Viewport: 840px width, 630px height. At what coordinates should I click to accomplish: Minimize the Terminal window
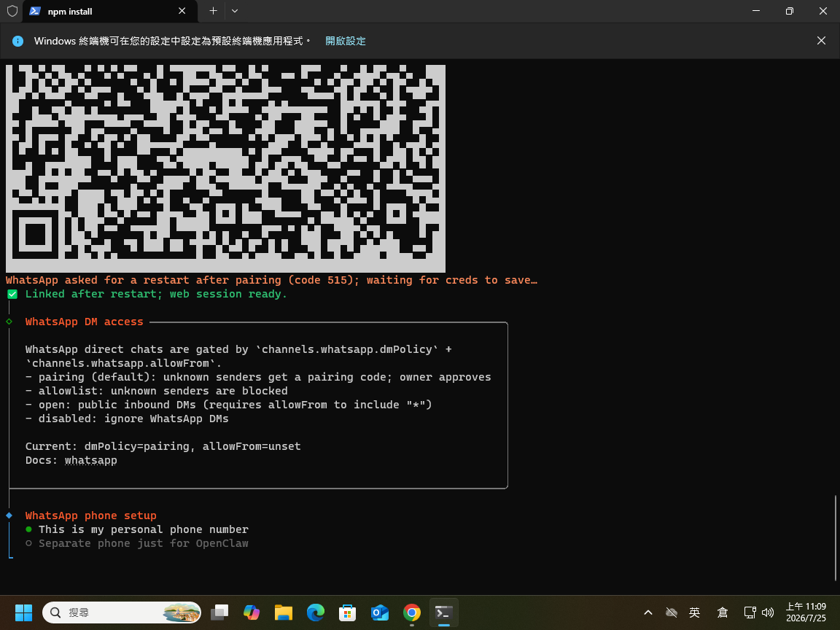(x=756, y=11)
